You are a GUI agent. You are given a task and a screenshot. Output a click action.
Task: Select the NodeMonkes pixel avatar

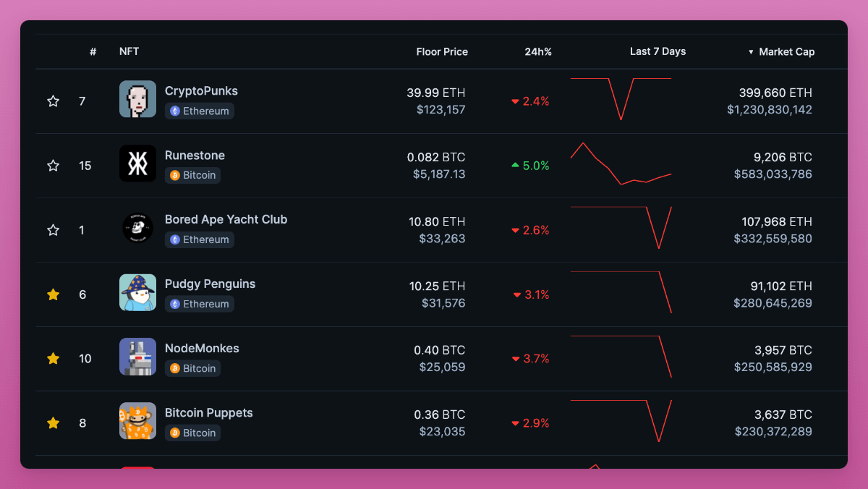pyautogui.click(x=137, y=357)
